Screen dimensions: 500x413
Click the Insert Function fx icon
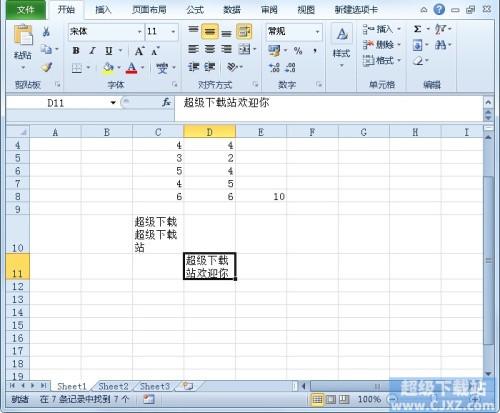pyautogui.click(x=166, y=102)
